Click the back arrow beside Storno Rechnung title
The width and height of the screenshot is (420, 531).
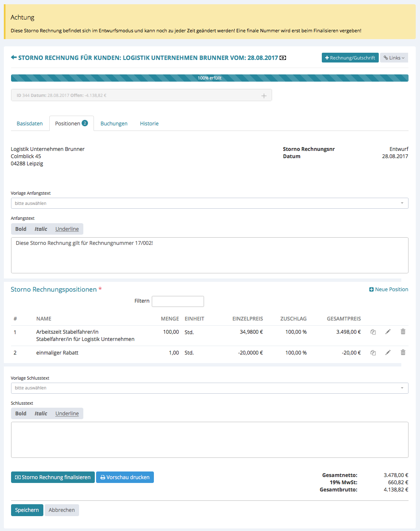[14, 57]
